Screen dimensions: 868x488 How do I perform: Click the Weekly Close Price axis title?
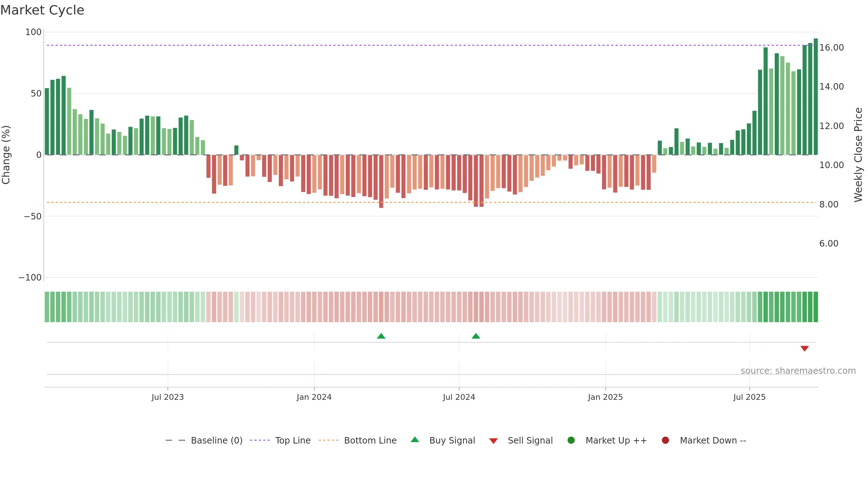pyautogui.click(x=858, y=155)
